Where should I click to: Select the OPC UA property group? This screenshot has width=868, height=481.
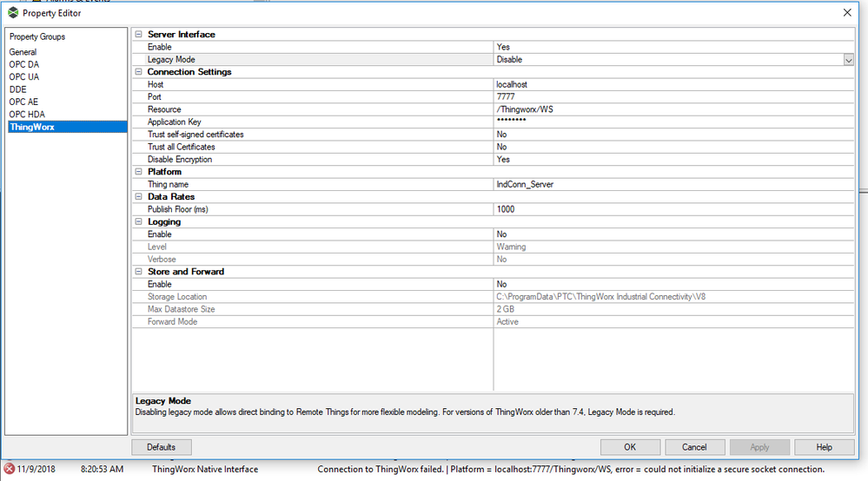(24, 77)
